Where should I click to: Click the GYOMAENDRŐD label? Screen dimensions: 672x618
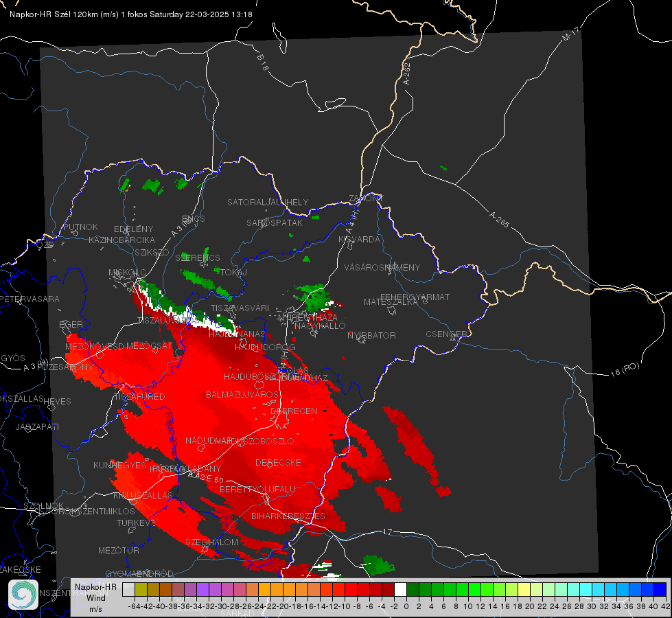[x=139, y=574]
